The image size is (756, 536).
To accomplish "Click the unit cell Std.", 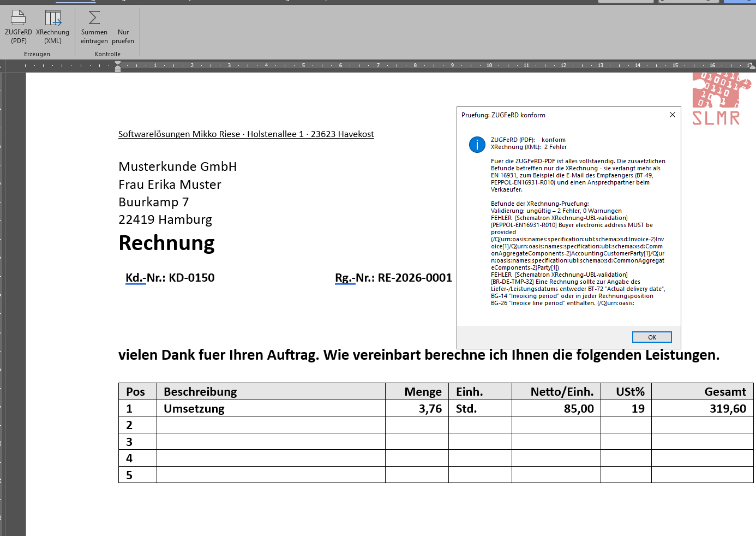I will tap(480, 408).
